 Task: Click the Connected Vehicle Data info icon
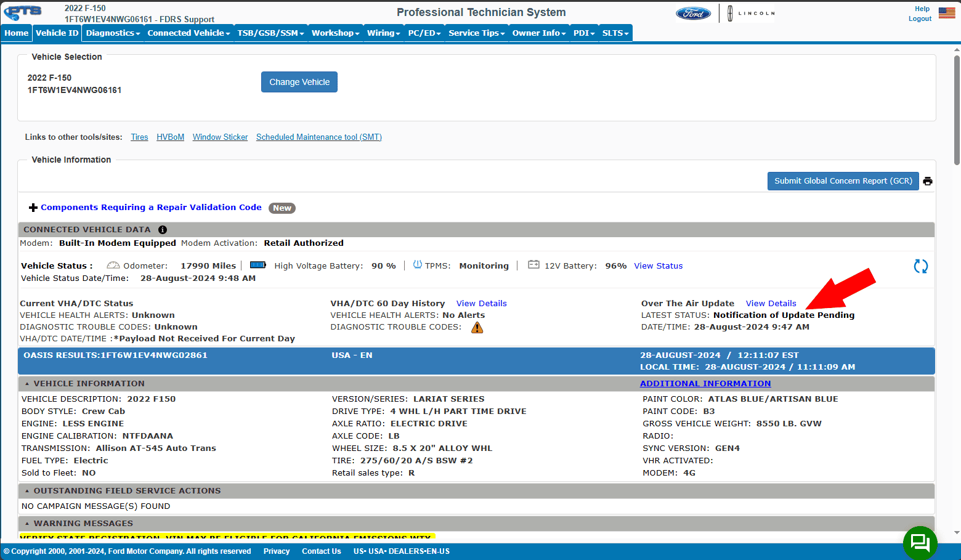pyautogui.click(x=163, y=230)
